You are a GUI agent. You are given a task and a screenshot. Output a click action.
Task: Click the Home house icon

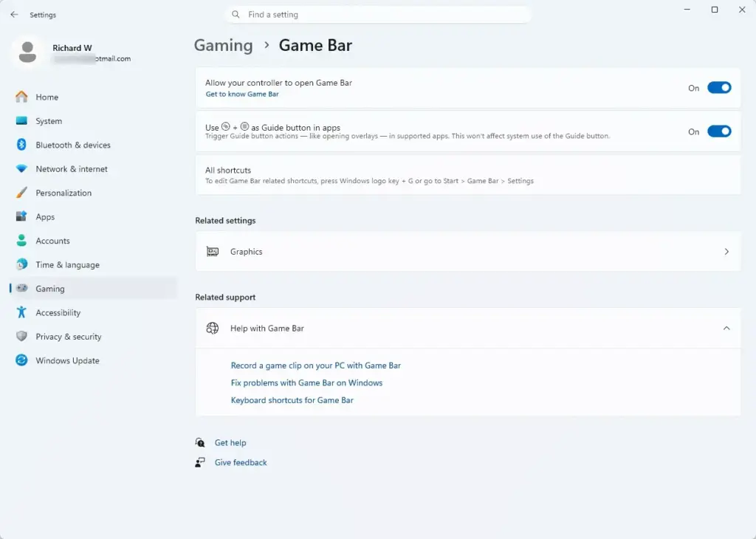(21, 97)
